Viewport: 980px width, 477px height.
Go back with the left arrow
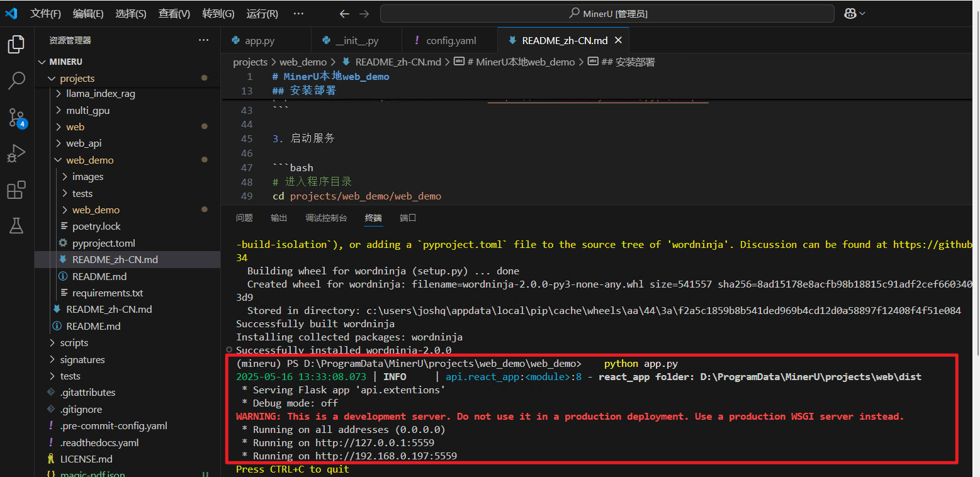pos(344,13)
